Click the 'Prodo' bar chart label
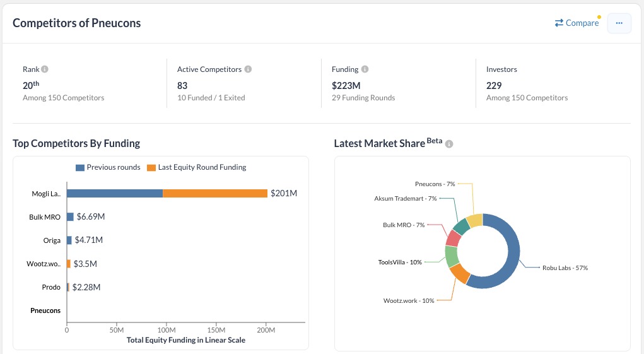This screenshot has width=644, height=354. click(51, 287)
